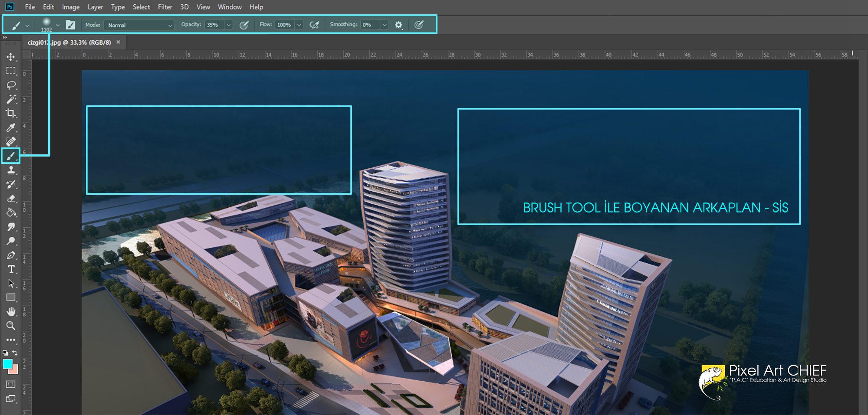Image resolution: width=868 pixels, height=415 pixels.
Task: Change the screen mode
Action: [x=11, y=399]
